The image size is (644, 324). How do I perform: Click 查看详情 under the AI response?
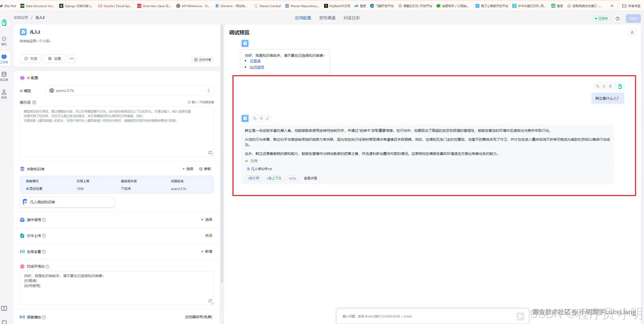coord(310,178)
